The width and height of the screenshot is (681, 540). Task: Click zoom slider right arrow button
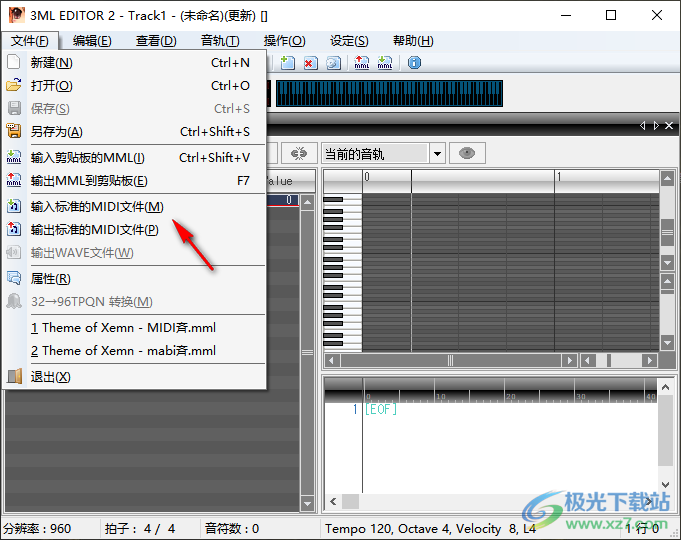649,361
